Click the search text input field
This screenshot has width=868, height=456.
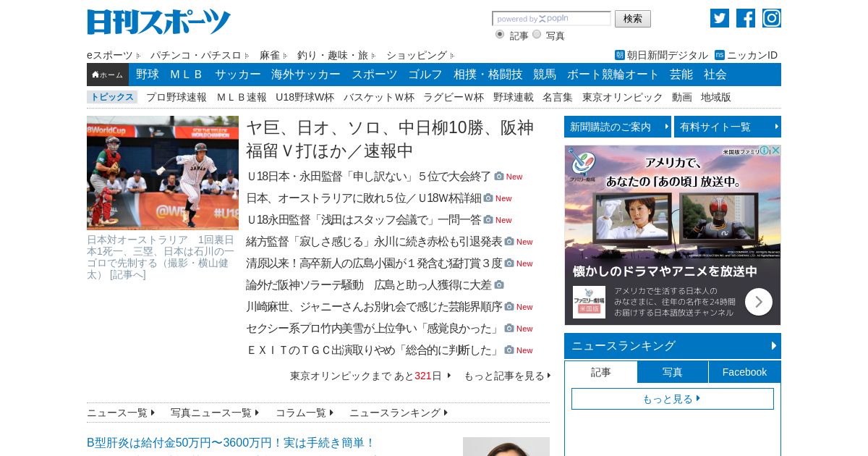(551, 19)
